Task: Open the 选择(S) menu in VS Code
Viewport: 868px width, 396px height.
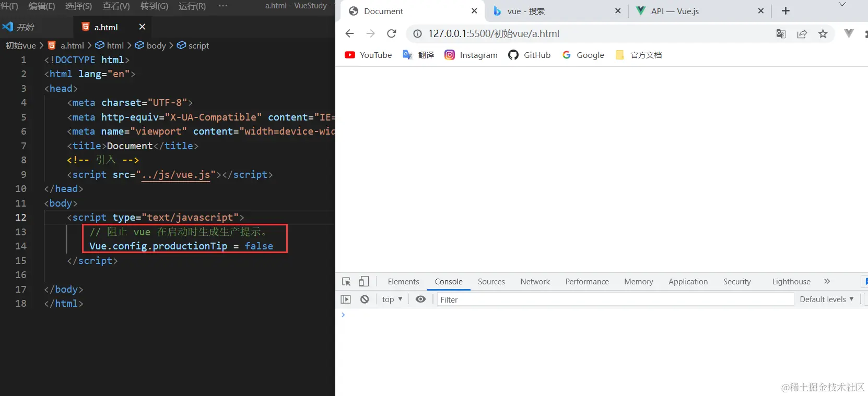Action: point(78,6)
